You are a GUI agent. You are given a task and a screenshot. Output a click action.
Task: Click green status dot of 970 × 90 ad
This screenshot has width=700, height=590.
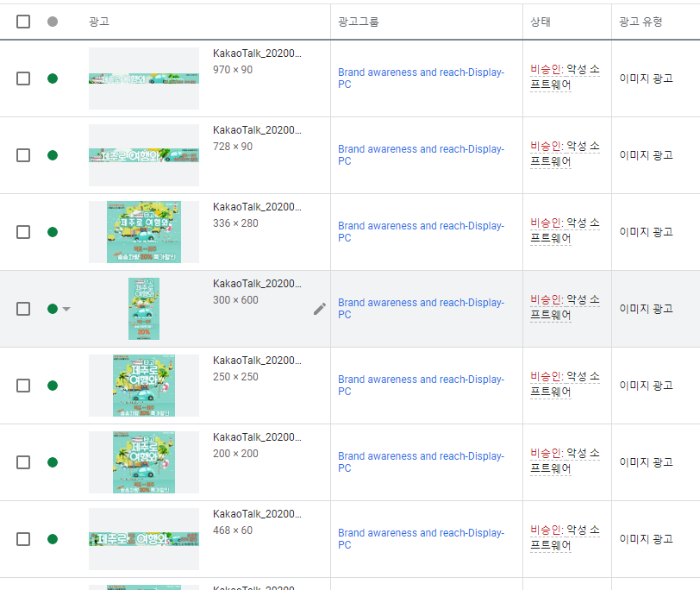(53, 78)
